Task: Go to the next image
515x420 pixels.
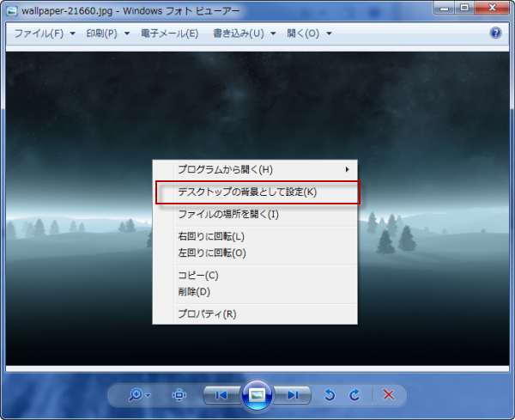Action: (x=293, y=394)
